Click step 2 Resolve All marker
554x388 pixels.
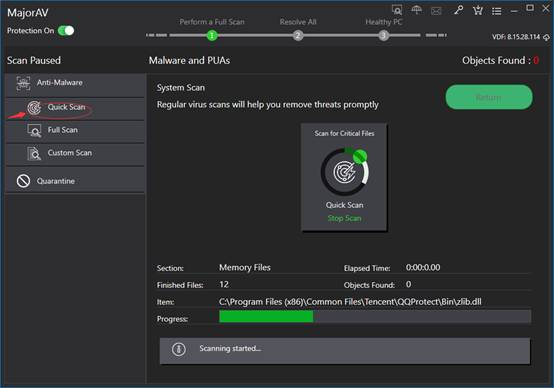298,35
